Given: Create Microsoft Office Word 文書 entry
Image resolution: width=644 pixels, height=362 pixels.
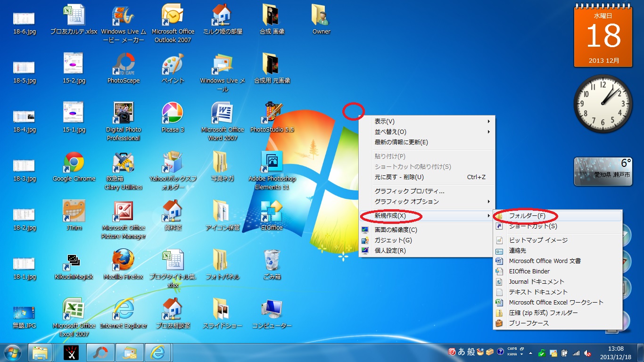Looking at the screenshot, I should click(x=558, y=261).
